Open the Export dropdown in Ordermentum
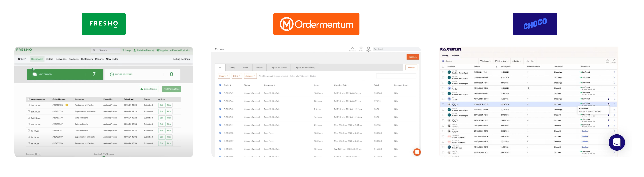644x177 pixels. point(224,76)
